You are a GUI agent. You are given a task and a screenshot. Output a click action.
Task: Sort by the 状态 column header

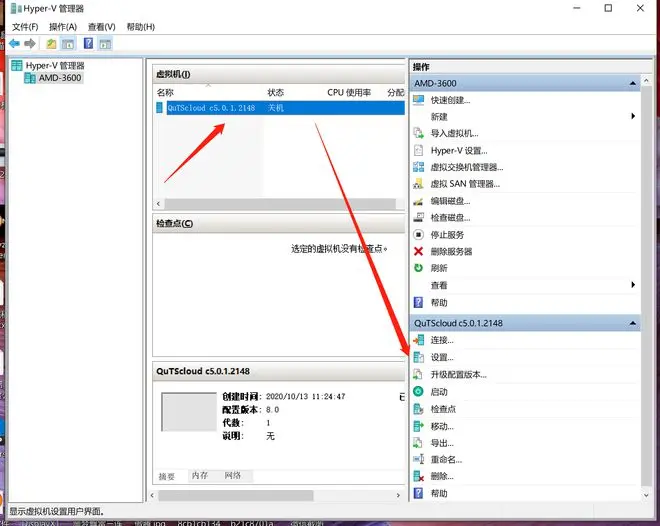(x=276, y=93)
